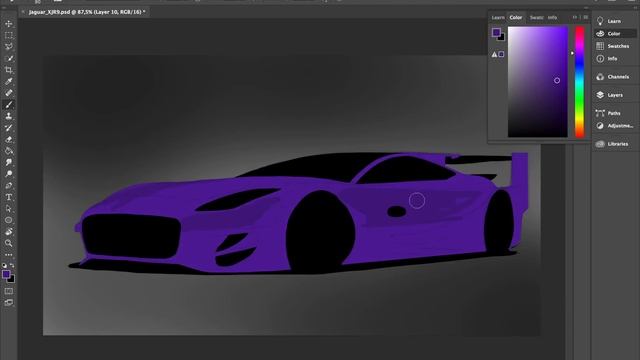
Task: Select the Zoom tool
Action: pos(9,243)
